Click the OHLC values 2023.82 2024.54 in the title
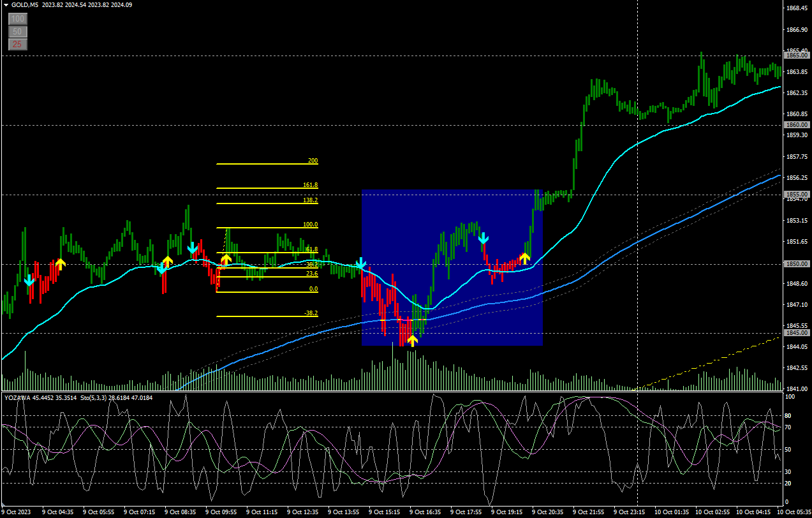Screen dimensions: 812x518 64,5
